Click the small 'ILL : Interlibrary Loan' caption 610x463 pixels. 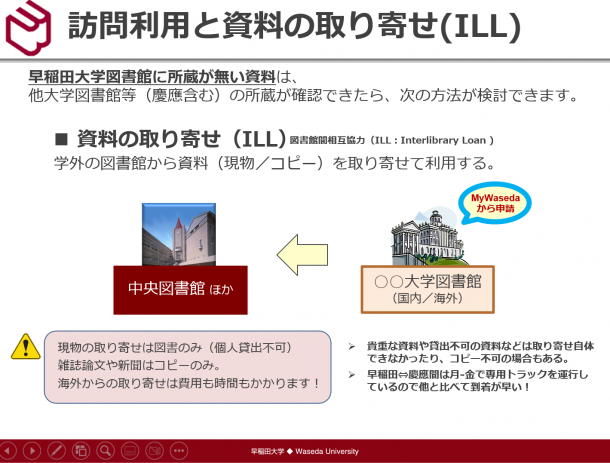pyautogui.click(x=392, y=140)
